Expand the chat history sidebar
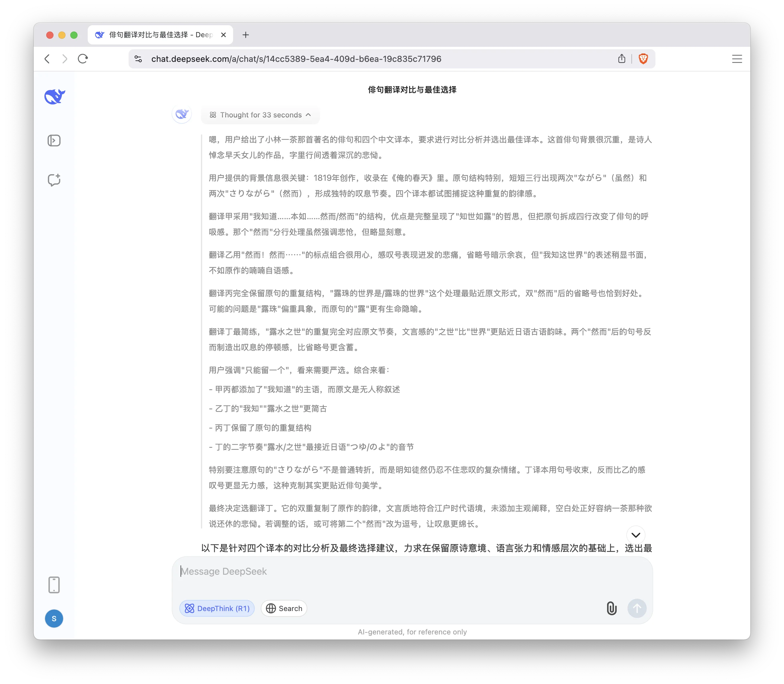The width and height of the screenshot is (784, 684). pyautogui.click(x=54, y=140)
